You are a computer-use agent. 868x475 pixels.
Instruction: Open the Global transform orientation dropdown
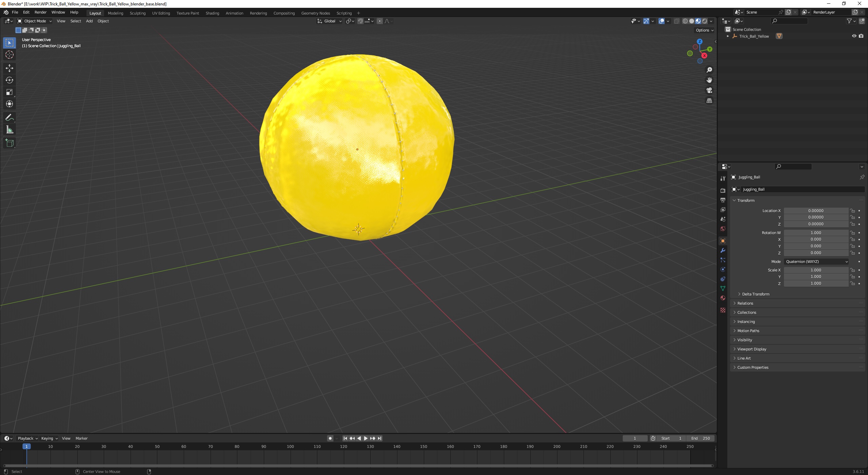[330, 21]
